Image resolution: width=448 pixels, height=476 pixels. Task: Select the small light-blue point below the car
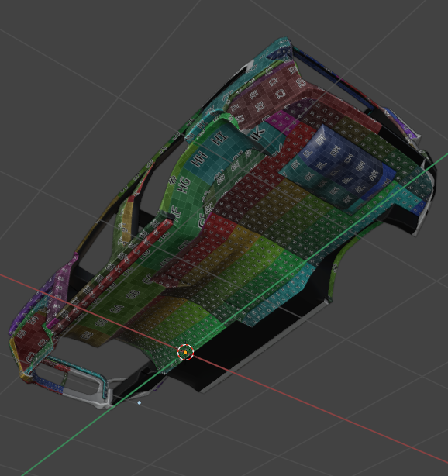click(140, 403)
